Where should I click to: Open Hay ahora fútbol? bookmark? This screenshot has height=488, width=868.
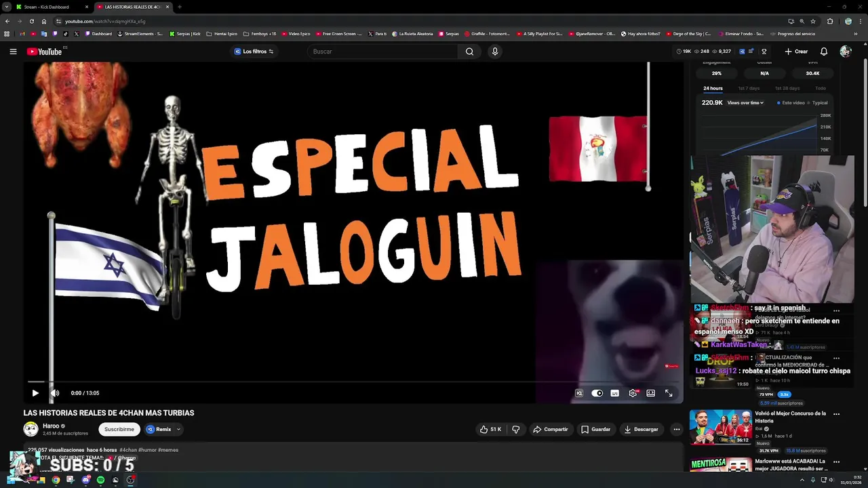(641, 33)
